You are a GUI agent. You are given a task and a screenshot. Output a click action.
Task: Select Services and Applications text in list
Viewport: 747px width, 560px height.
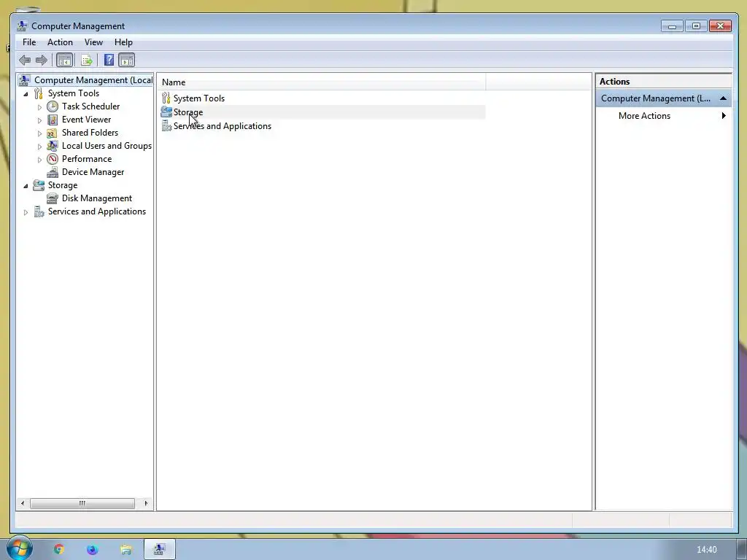pos(222,125)
